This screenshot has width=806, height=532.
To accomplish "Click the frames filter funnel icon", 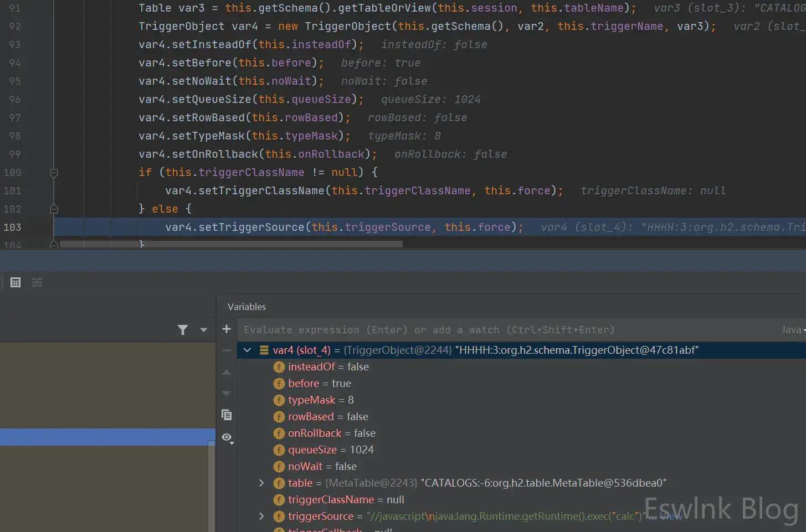I will (x=183, y=330).
